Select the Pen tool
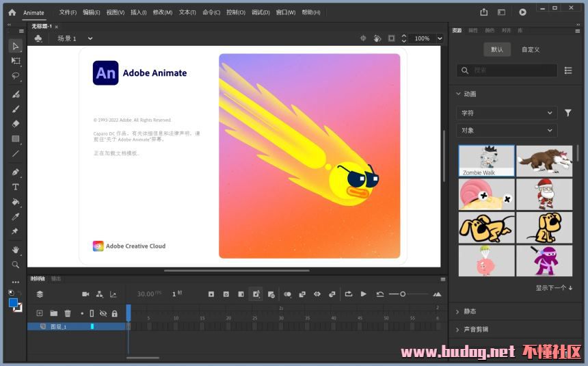 click(15, 172)
